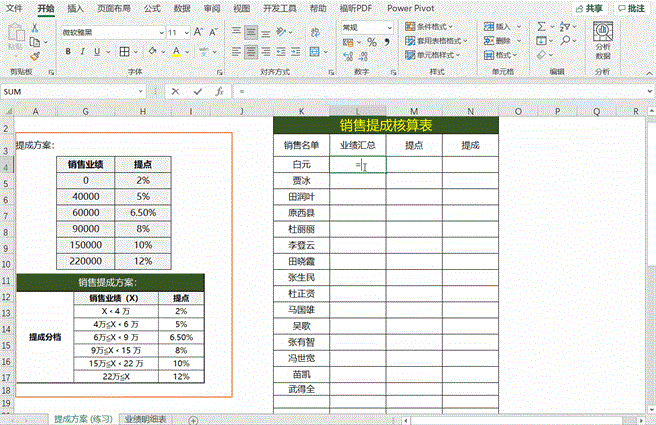Viewport: 656px width, 425px height.
Task: Select the 贾冰 cell in sales list
Action: click(x=302, y=180)
